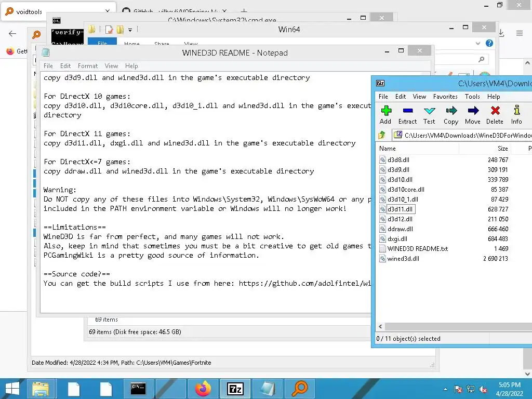Switch to Notepad on taskbar
Viewport: 532px width, 399px height.
tap(268, 389)
